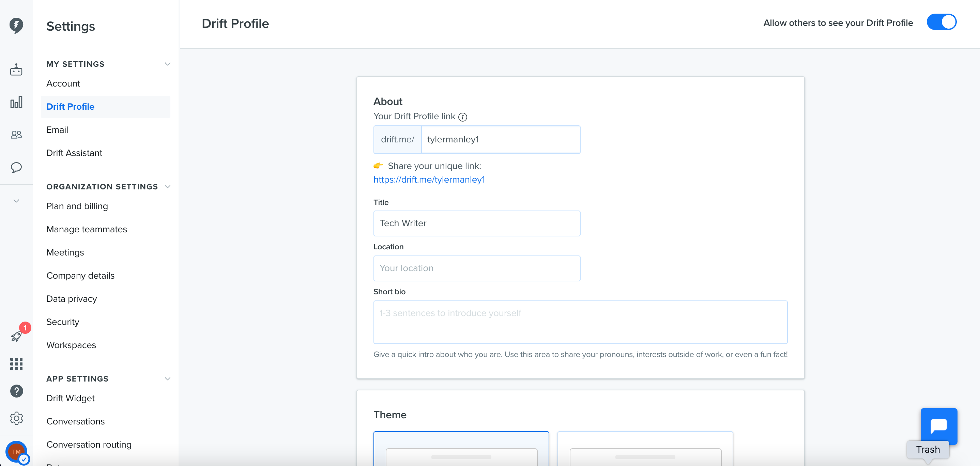The width and height of the screenshot is (980, 466).
Task: Expand more items chevron in left rail
Action: coord(16,201)
